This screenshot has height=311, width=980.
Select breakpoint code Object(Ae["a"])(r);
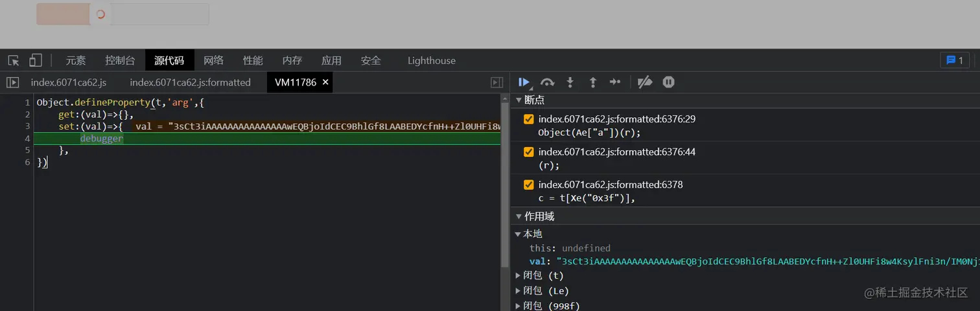[589, 132]
